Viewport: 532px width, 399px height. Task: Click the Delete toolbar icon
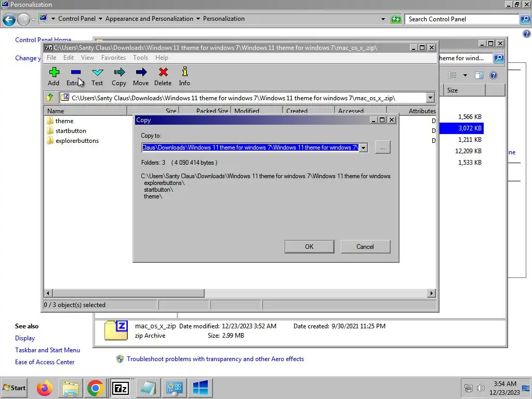point(163,76)
